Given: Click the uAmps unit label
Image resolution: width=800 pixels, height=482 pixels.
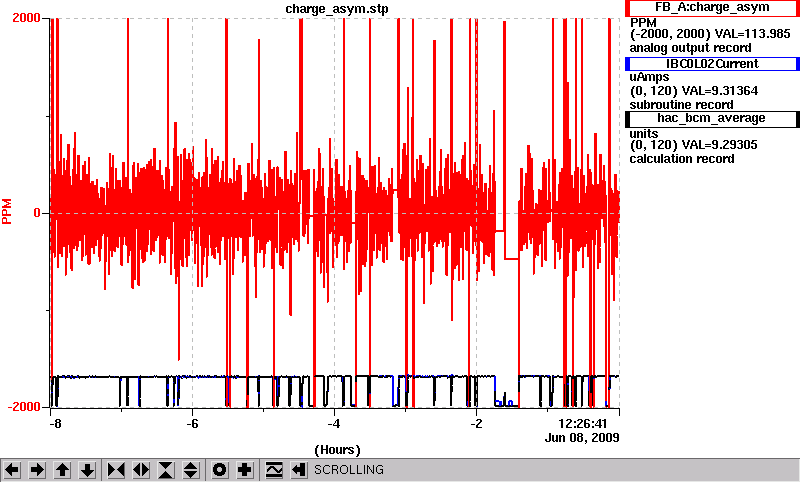Looking at the screenshot, I should pyautogui.click(x=649, y=77).
